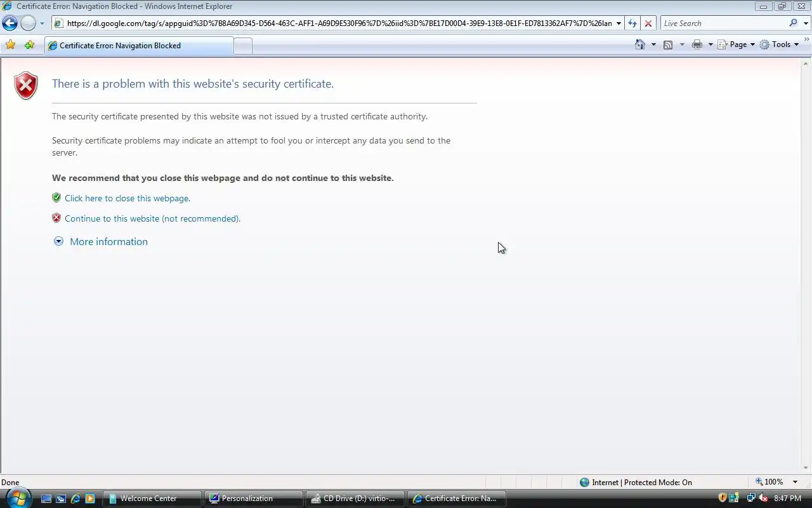
Task: Click 'Click here to close this webpage' link
Action: pyautogui.click(x=128, y=198)
